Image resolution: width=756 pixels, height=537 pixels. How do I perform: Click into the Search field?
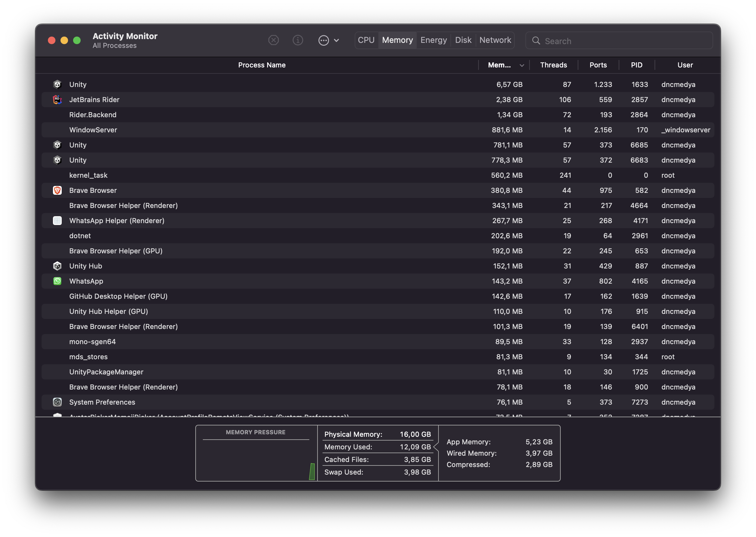click(625, 41)
